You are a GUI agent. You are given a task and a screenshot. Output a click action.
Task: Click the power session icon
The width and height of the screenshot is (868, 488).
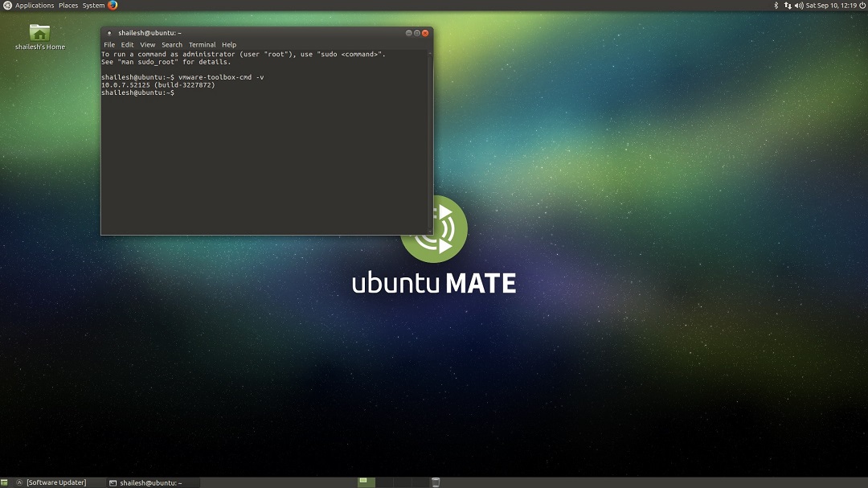(862, 6)
